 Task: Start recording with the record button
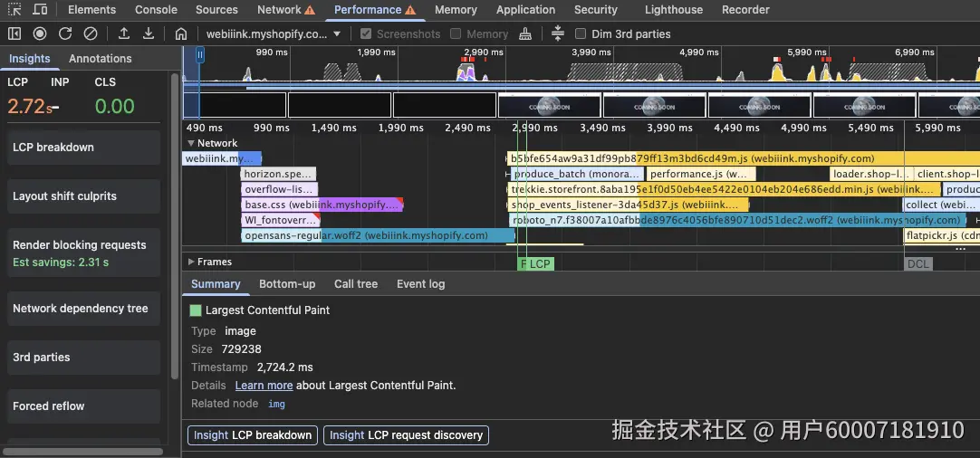click(x=40, y=33)
